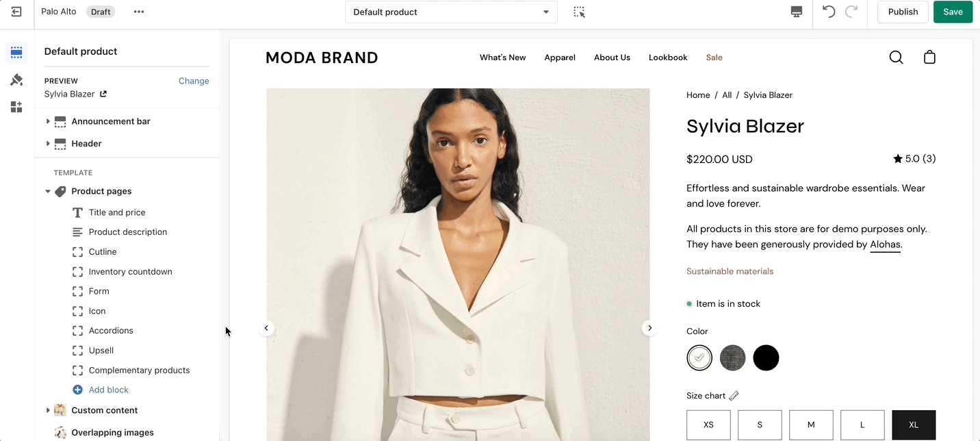Open the storefront search icon

pyautogui.click(x=896, y=58)
